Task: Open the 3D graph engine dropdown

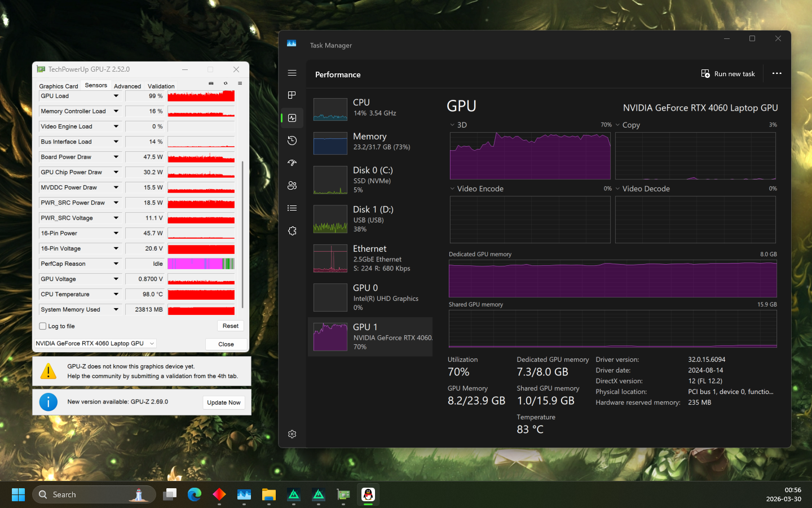Action: [x=452, y=125]
